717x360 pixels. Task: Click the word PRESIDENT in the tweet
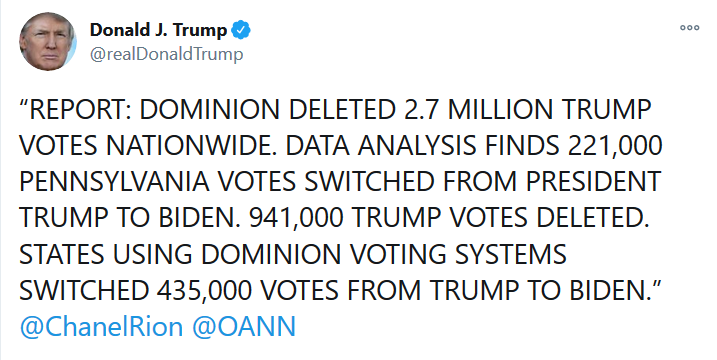[593, 182]
